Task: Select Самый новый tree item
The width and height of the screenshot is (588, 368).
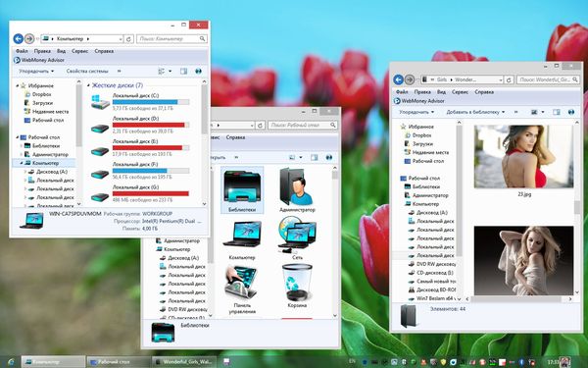Action: pos(432,281)
